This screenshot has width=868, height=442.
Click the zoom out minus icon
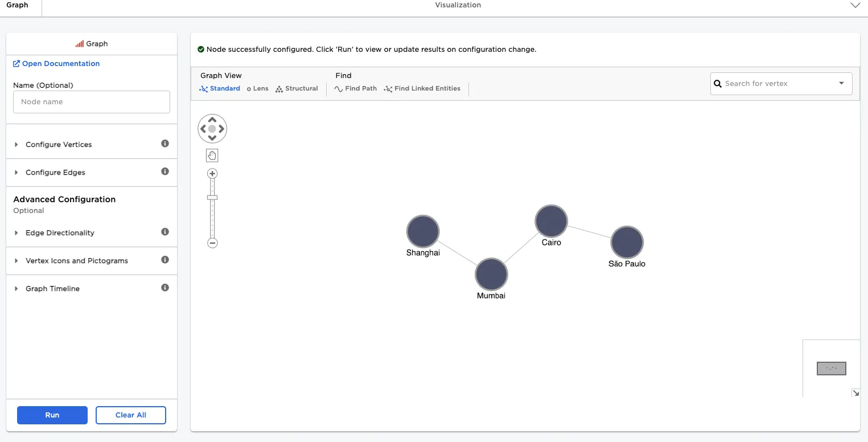coord(212,243)
